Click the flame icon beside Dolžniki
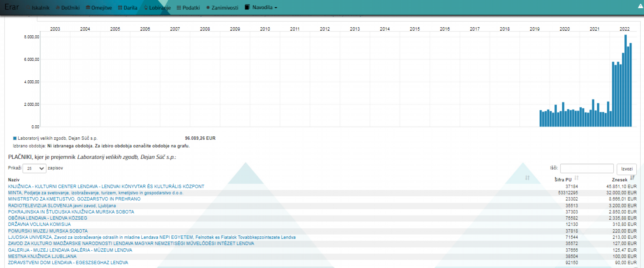 click(58, 8)
